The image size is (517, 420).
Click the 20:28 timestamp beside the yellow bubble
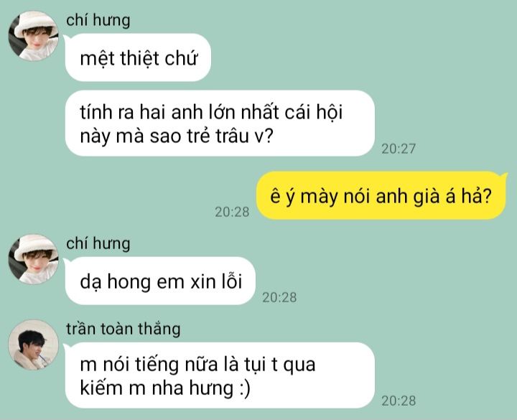coord(232,212)
